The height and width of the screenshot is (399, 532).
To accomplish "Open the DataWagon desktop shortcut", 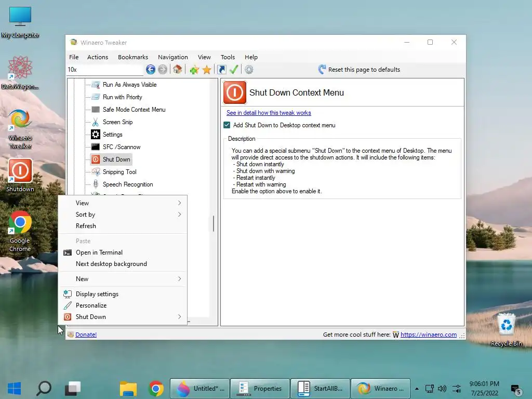I will click(x=20, y=73).
